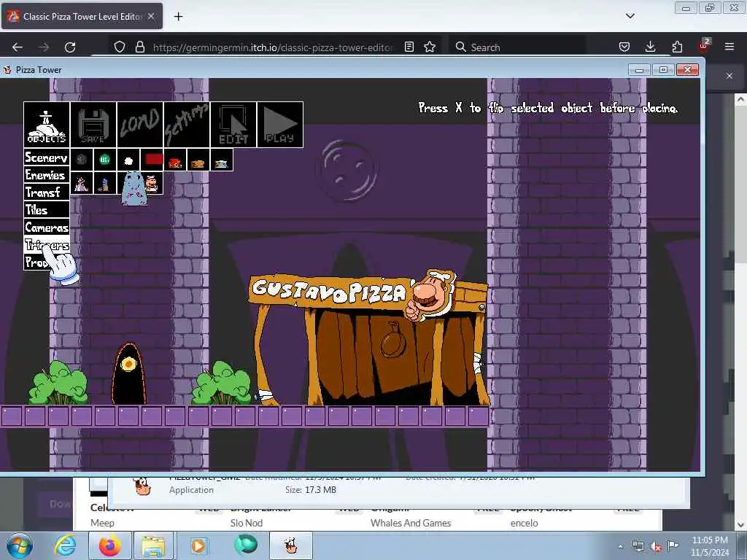
Task: Click the page scrollbar up arrow
Action: tap(740, 99)
